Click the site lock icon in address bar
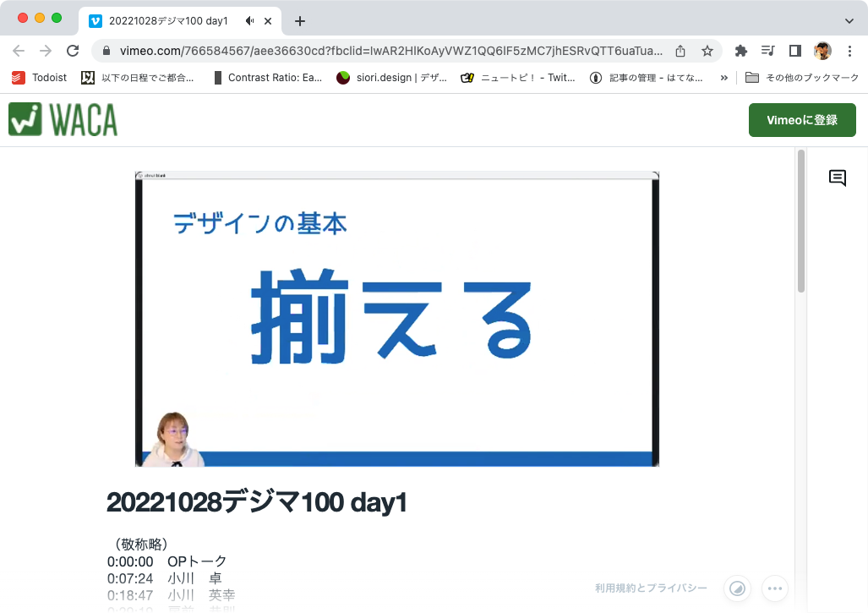 point(106,51)
